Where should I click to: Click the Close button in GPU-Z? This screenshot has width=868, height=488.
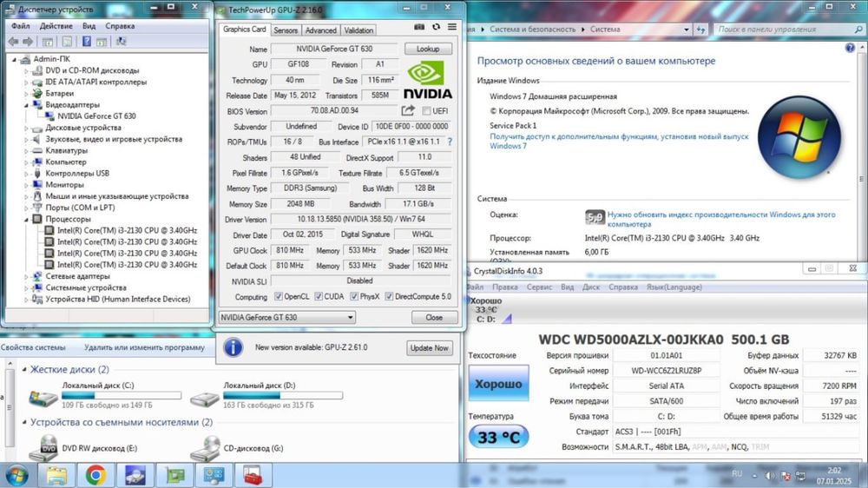click(x=434, y=318)
